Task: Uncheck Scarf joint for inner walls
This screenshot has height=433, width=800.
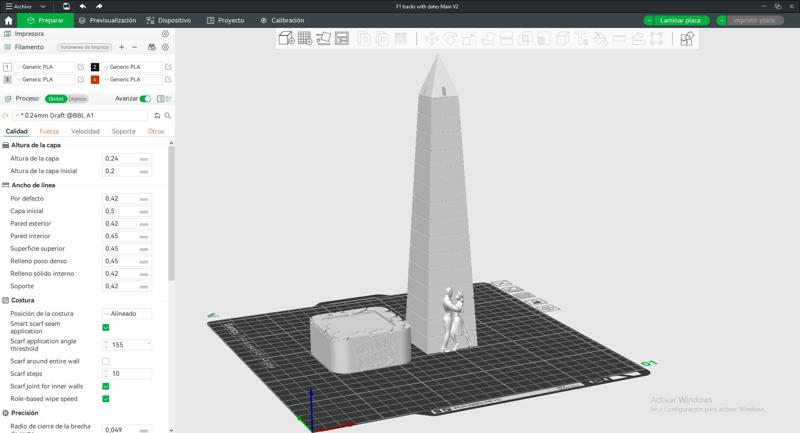Action: tap(106, 386)
